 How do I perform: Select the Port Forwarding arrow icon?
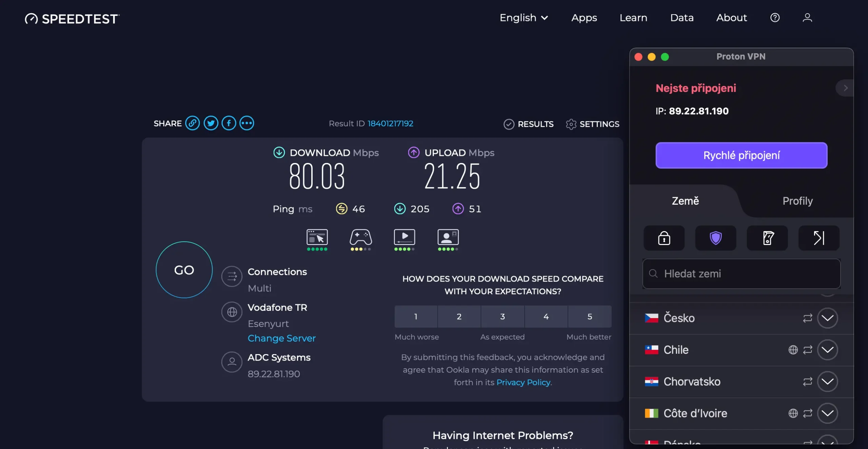tap(818, 238)
